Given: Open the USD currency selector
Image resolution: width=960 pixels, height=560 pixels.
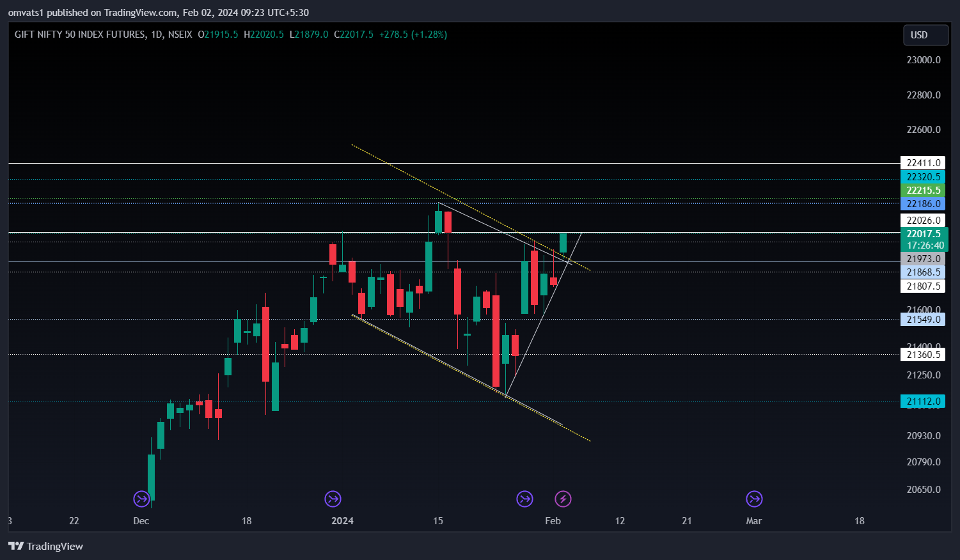Looking at the screenshot, I should pyautogui.click(x=925, y=35).
